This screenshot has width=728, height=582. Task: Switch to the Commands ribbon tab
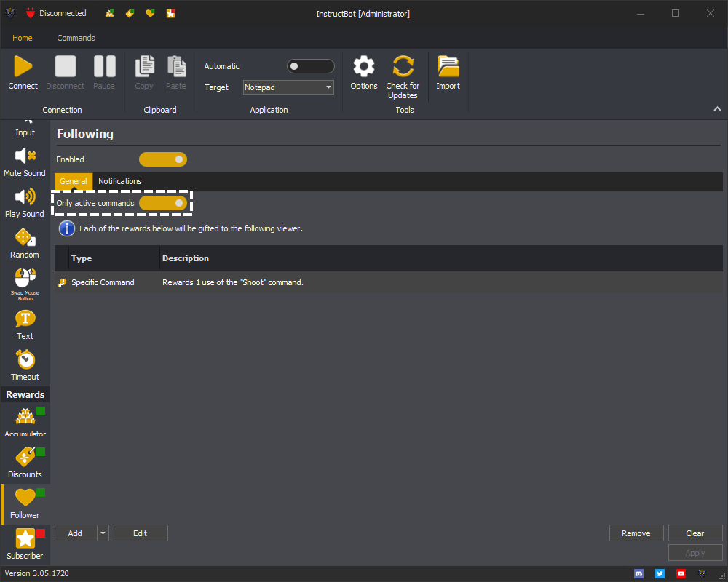(x=76, y=38)
